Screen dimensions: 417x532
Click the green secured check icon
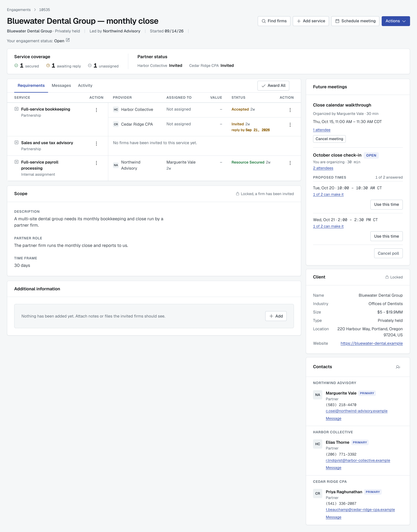click(x=16, y=65)
